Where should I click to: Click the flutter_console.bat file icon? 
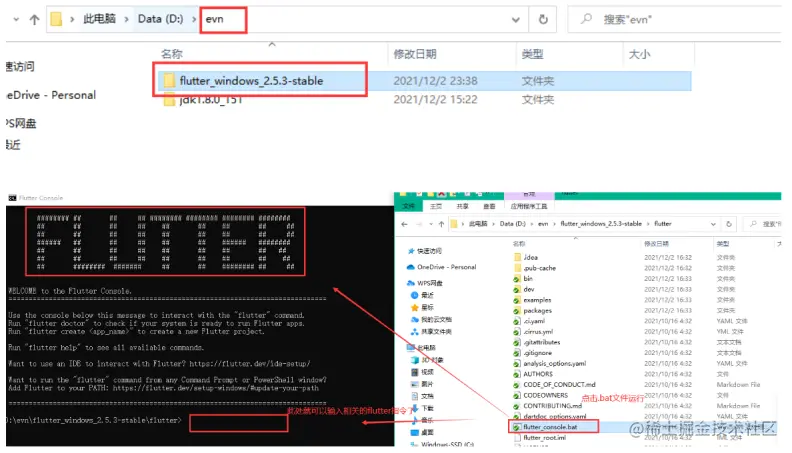(x=517, y=427)
